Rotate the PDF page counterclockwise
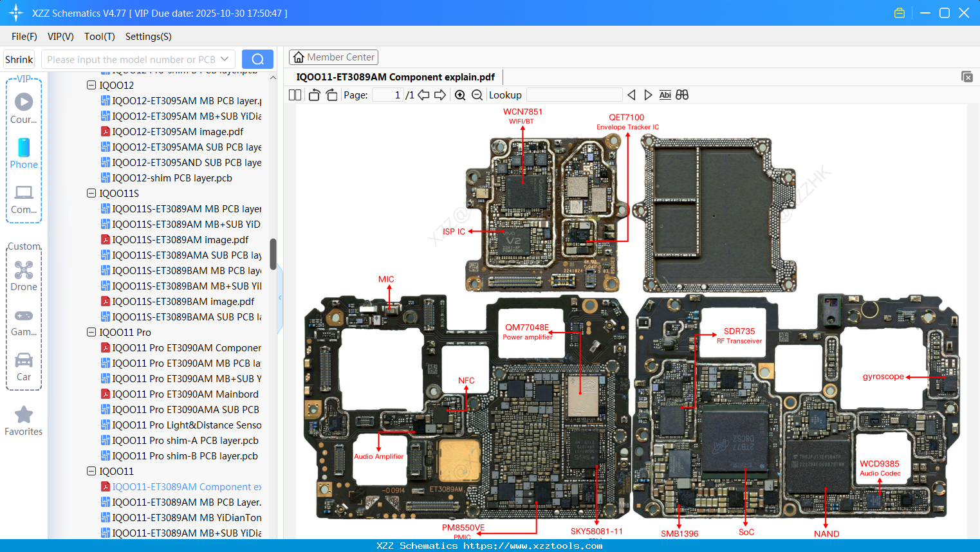Image resolution: width=980 pixels, height=552 pixels. pos(314,95)
